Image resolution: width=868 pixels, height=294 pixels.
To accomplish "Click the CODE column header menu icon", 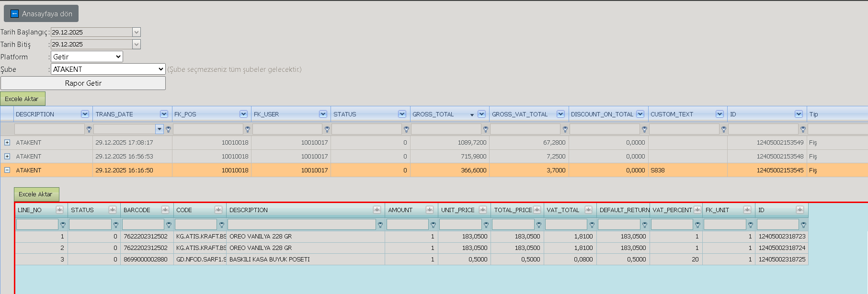I will click(218, 210).
